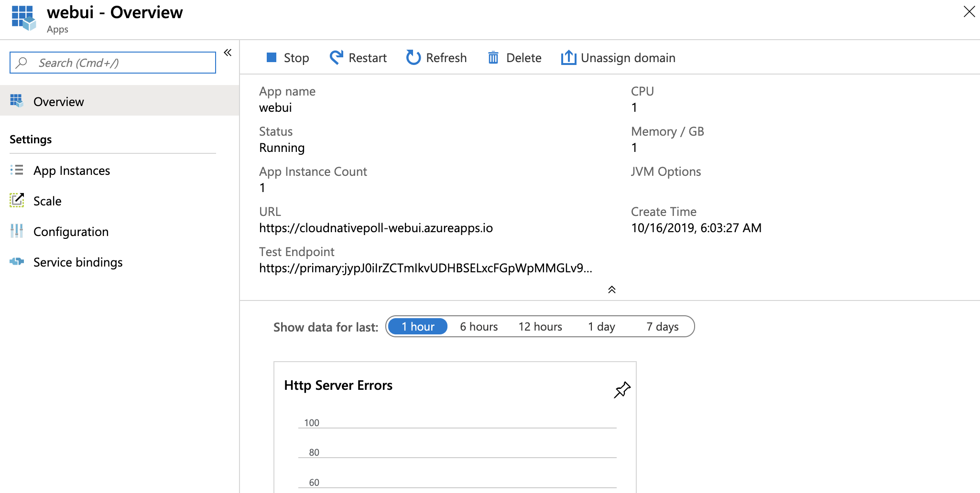Click the Running status value
This screenshot has height=493, width=980.
(x=282, y=148)
